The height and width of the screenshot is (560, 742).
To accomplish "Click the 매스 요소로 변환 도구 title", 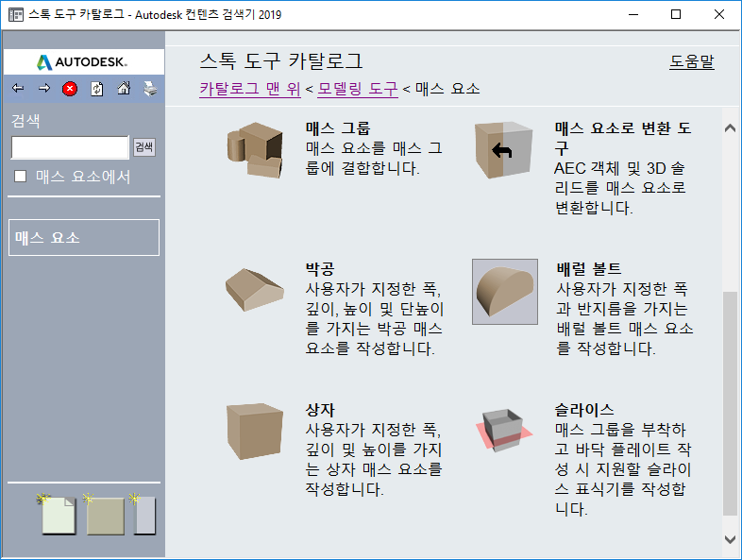I will tap(623, 138).
